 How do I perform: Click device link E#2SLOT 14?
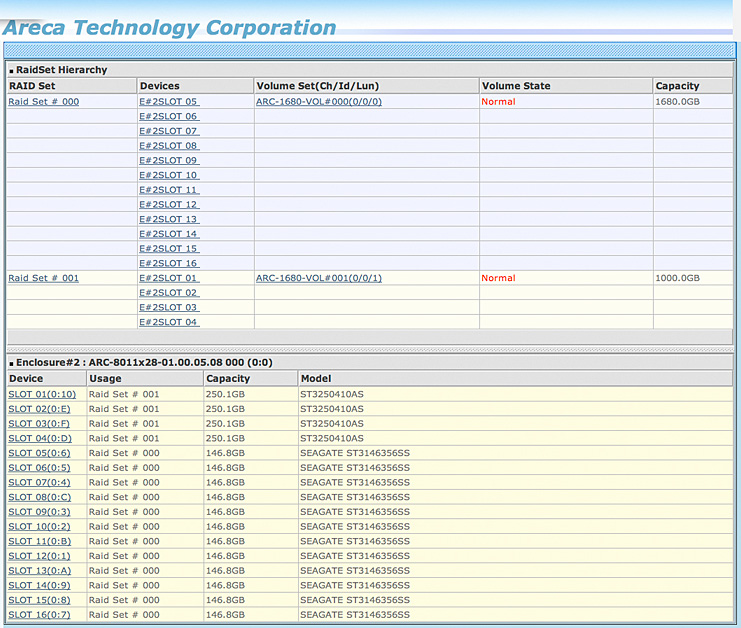coord(169,234)
